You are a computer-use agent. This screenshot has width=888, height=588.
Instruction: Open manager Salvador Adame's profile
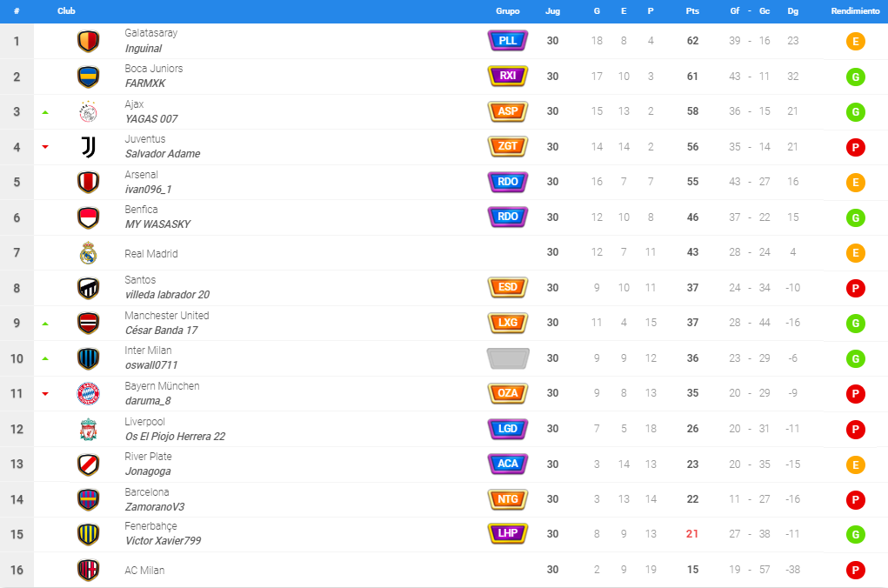[163, 153]
